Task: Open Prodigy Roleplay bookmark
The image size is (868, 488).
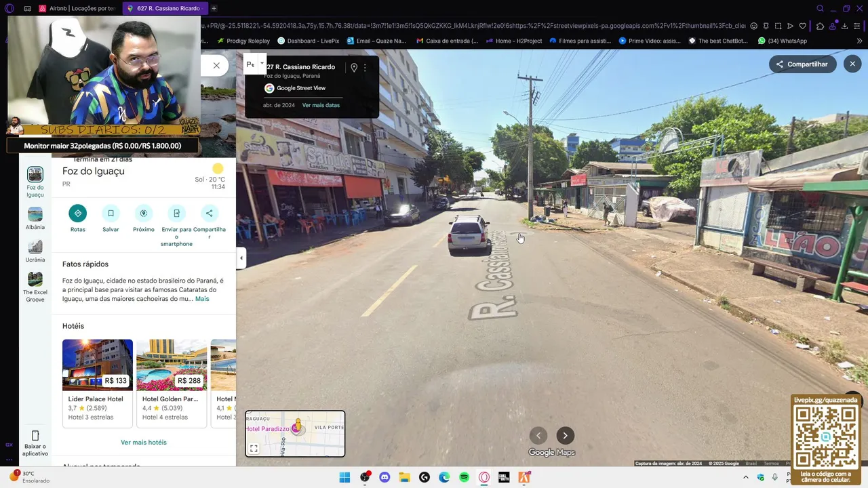Action: [x=243, y=41]
